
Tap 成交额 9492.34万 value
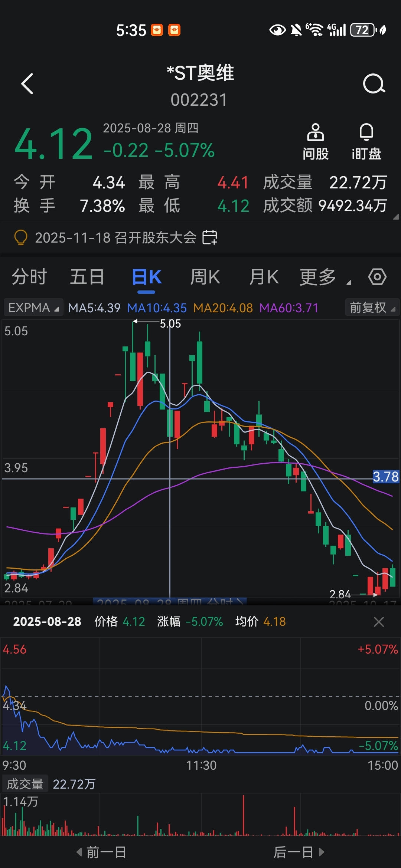tap(353, 206)
